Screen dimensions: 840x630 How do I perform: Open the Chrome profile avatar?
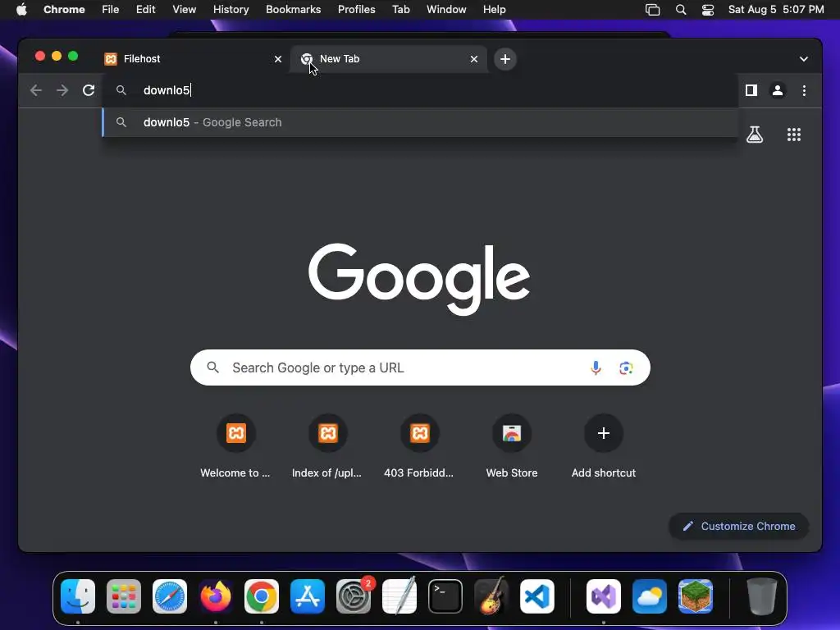pos(778,90)
